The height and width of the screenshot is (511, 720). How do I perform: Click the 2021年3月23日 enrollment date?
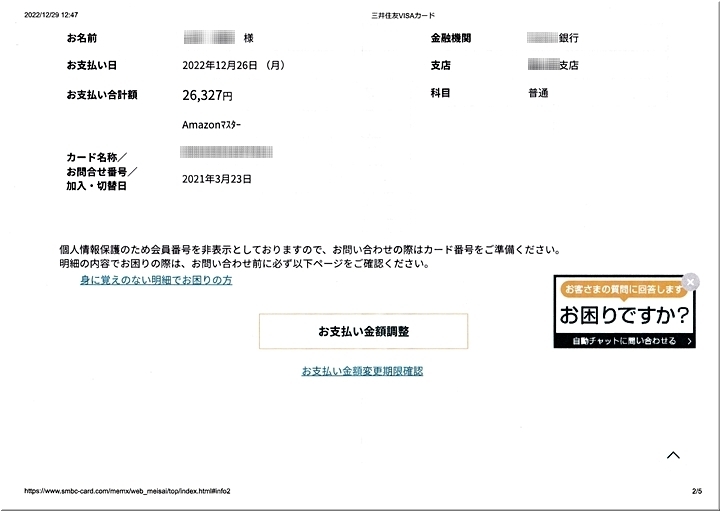(217, 179)
